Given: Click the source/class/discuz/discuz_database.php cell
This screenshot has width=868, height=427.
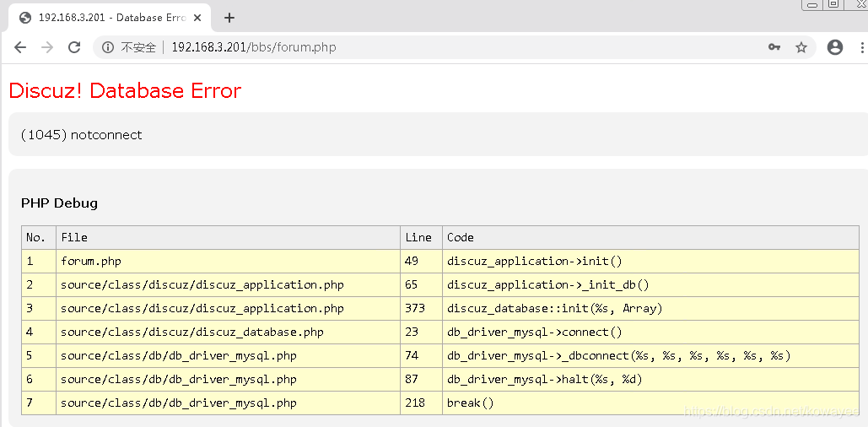Looking at the screenshot, I should 228,332.
